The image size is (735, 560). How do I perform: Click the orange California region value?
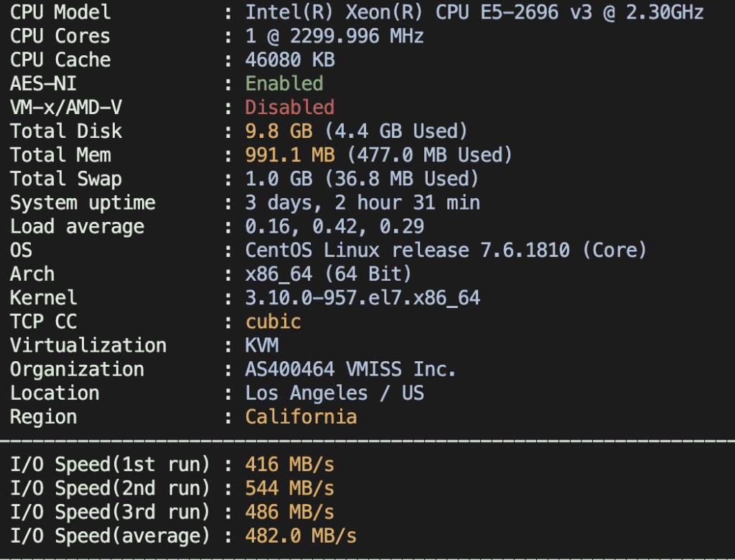click(301, 416)
